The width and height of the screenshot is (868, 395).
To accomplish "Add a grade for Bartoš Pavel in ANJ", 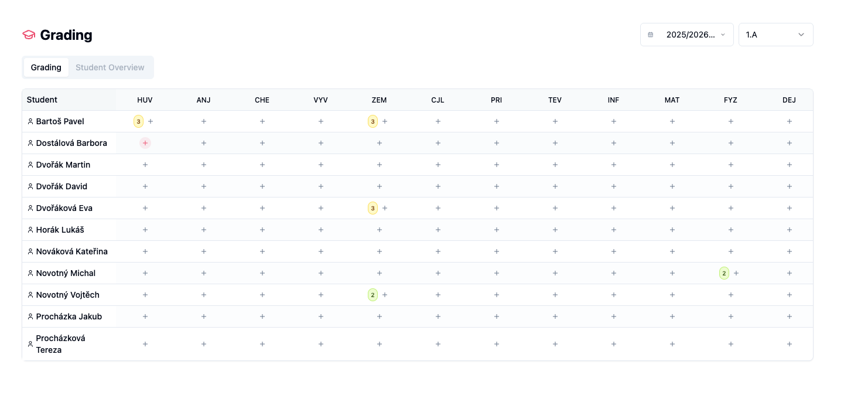I will click(x=204, y=121).
